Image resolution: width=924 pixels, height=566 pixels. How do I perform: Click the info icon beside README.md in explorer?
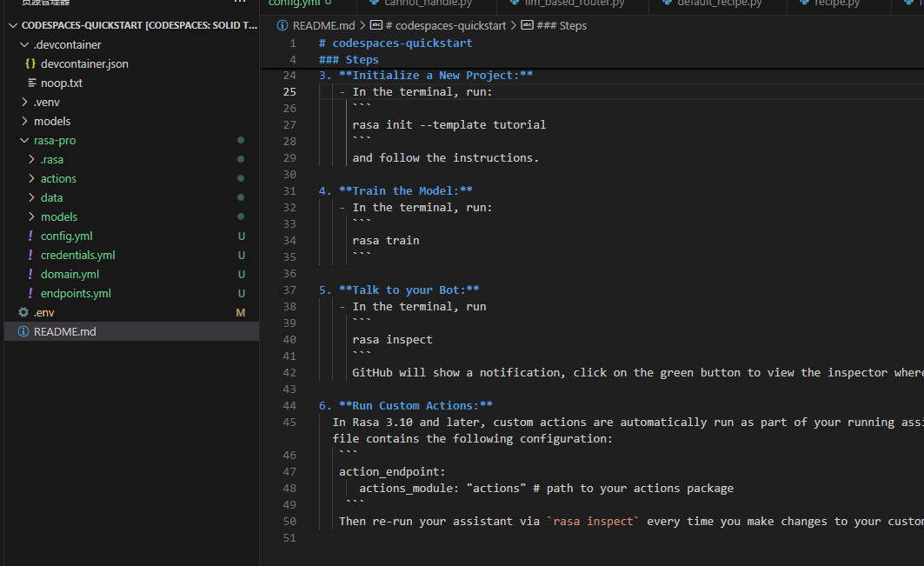23,331
